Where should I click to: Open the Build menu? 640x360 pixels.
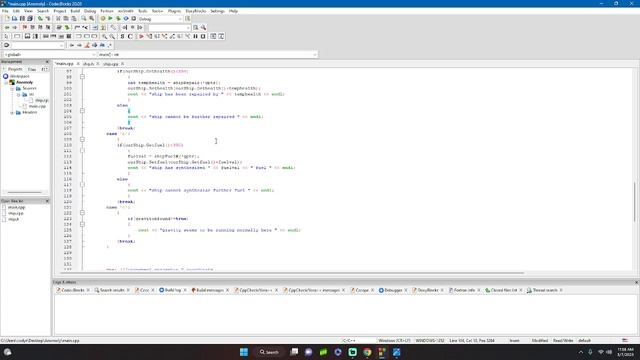coord(75,11)
